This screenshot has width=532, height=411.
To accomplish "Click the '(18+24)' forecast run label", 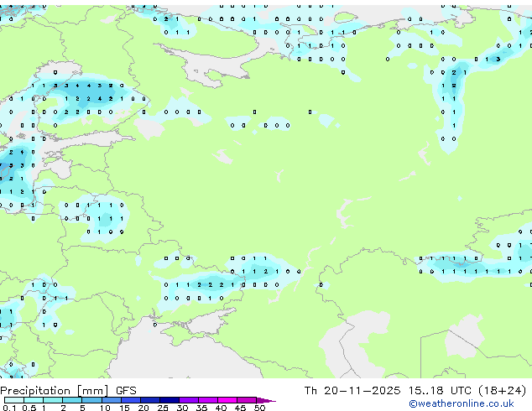I will (x=503, y=391).
